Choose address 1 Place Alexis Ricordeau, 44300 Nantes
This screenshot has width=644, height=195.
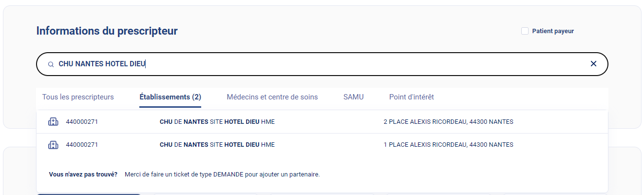pyautogui.click(x=448, y=145)
